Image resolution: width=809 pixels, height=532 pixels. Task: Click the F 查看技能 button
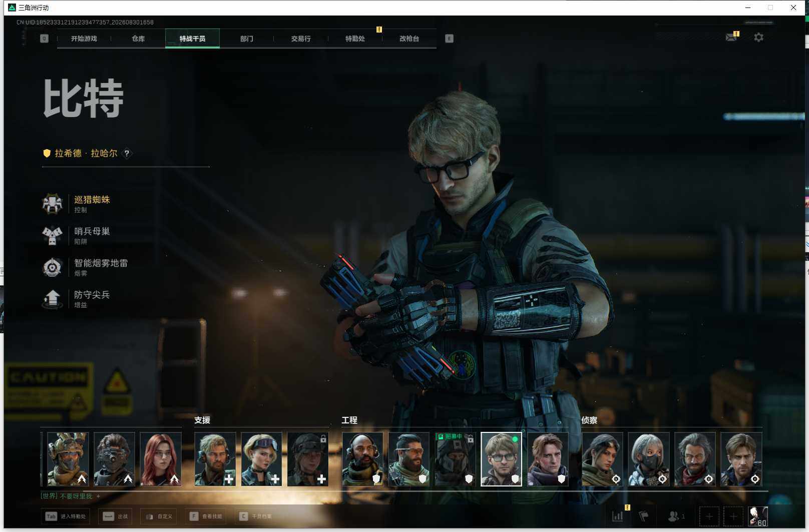(206, 516)
